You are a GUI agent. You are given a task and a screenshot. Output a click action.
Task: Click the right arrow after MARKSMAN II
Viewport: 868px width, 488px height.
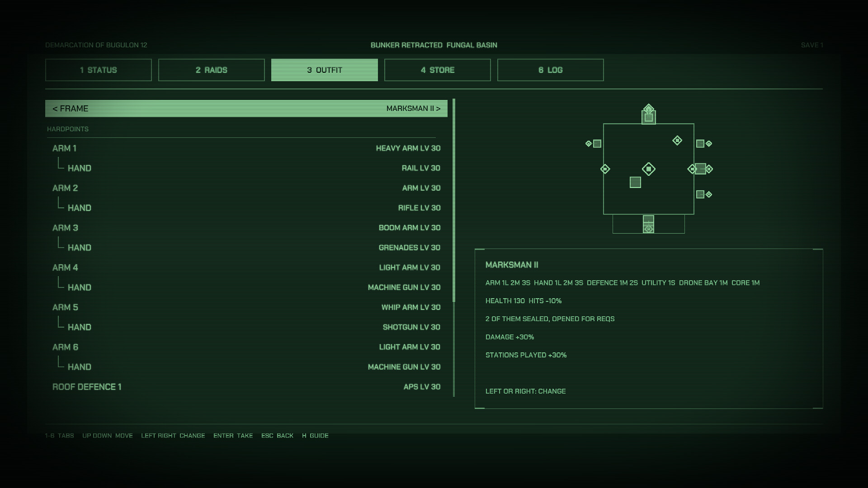pos(438,108)
